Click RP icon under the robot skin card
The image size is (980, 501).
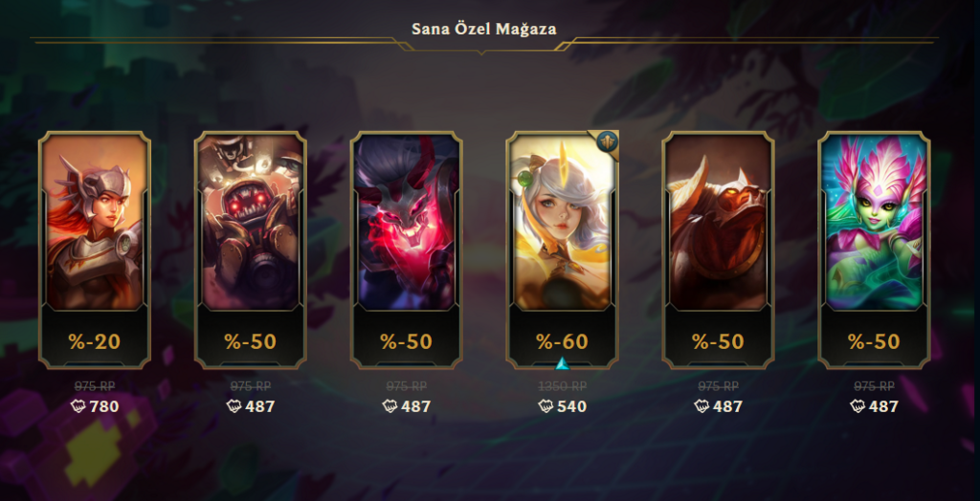(x=234, y=406)
